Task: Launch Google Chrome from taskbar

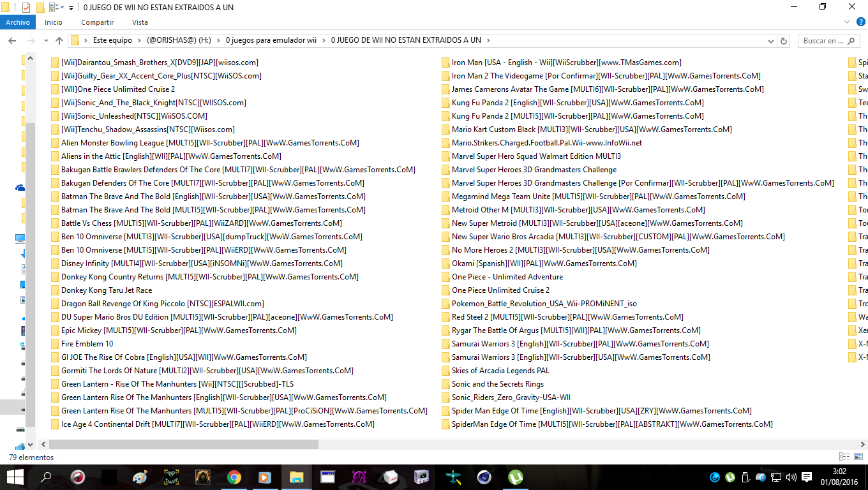Action: [234, 477]
